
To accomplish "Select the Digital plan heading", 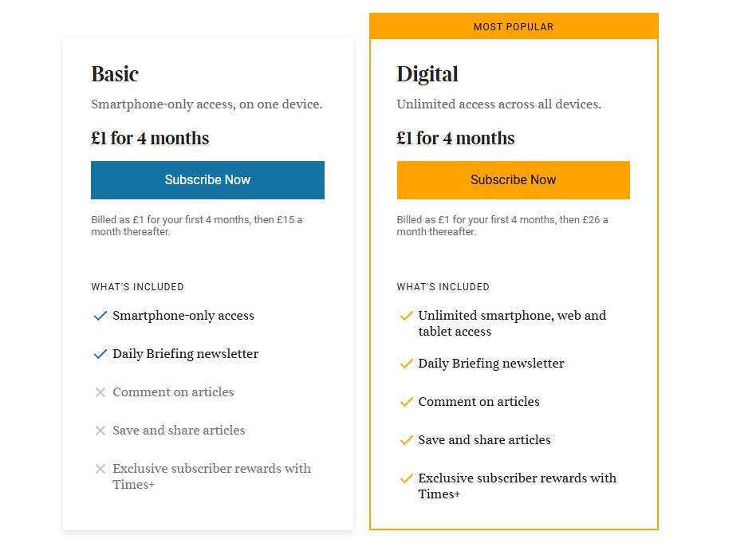I will (427, 73).
